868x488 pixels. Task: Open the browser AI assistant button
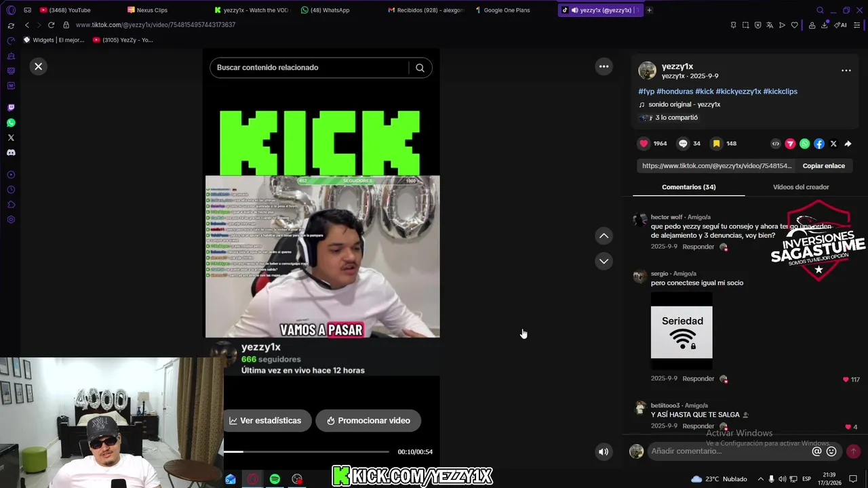pyautogui.click(x=840, y=25)
